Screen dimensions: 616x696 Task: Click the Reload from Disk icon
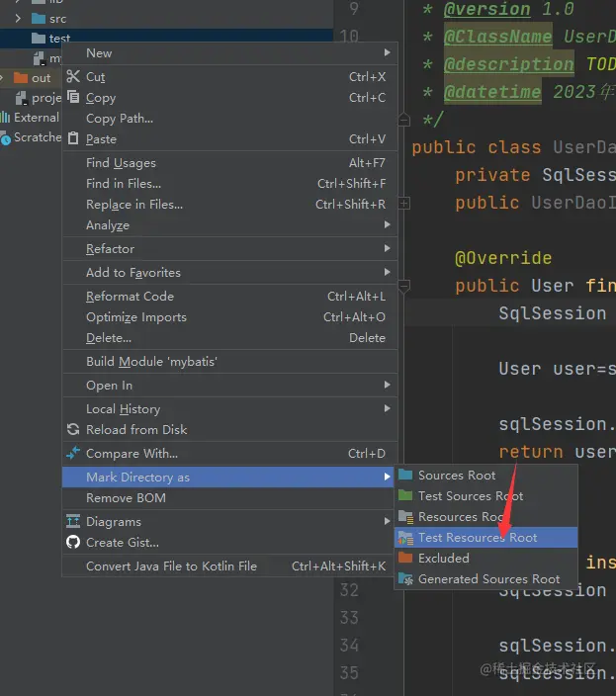click(73, 430)
